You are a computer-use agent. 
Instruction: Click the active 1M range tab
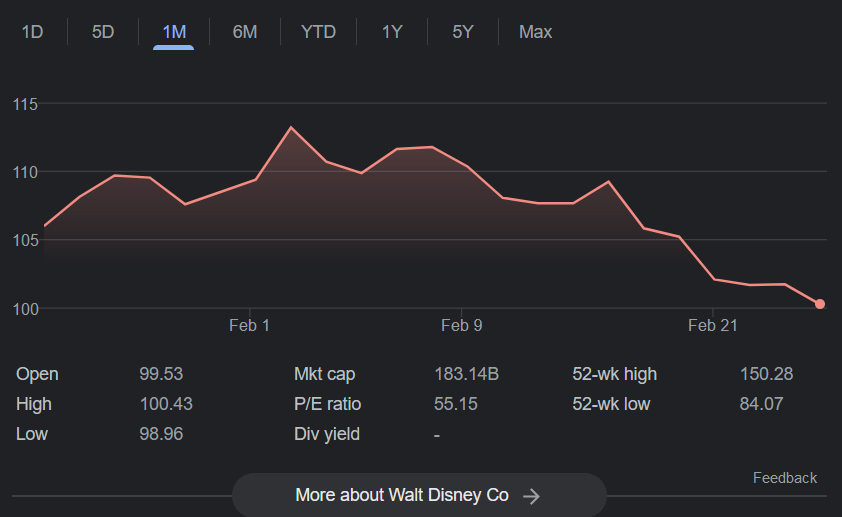(174, 32)
